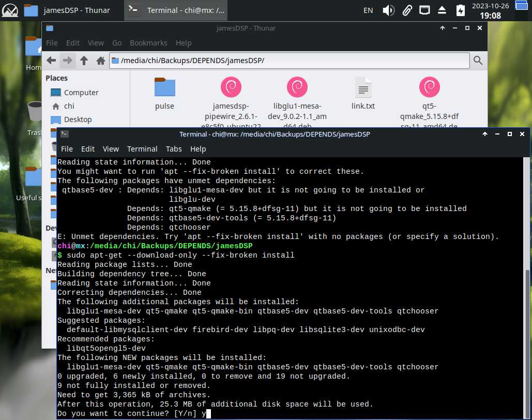This screenshot has height=420, width=532.
Task: Select the link.txt file
Action: coord(363,87)
